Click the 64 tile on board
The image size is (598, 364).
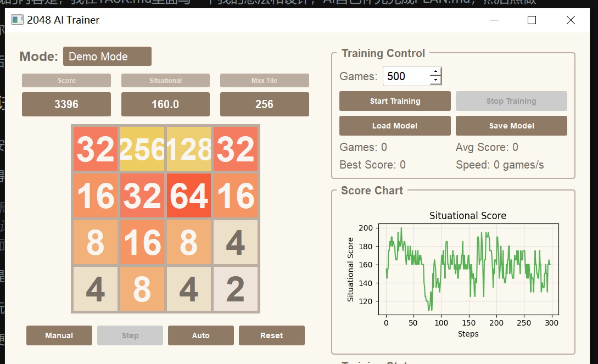tap(189, 195)
